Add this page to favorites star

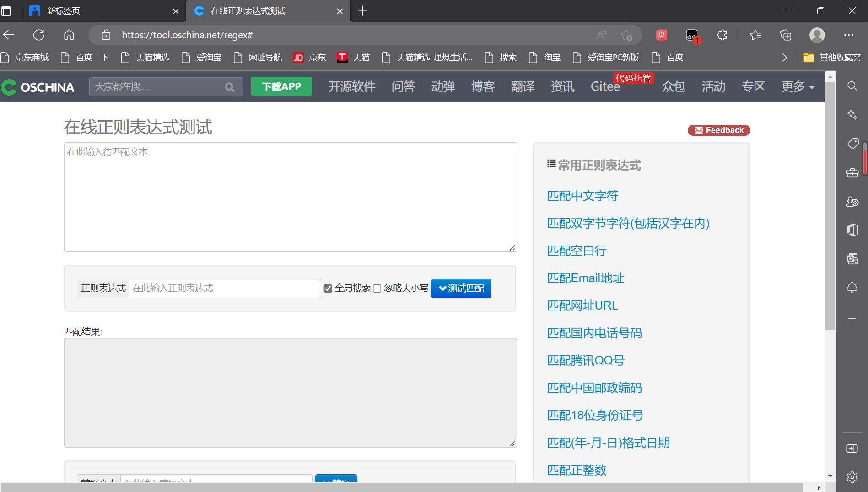pos(626,35)
